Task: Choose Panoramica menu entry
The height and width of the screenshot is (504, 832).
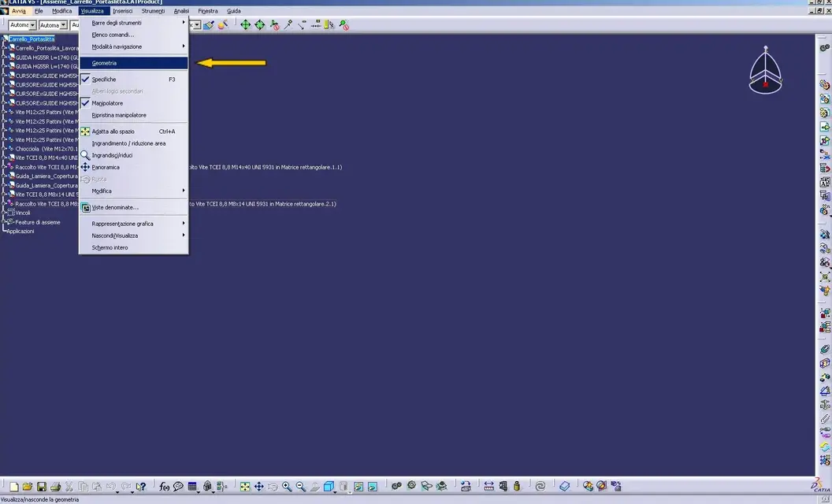Action: [133, 167]
